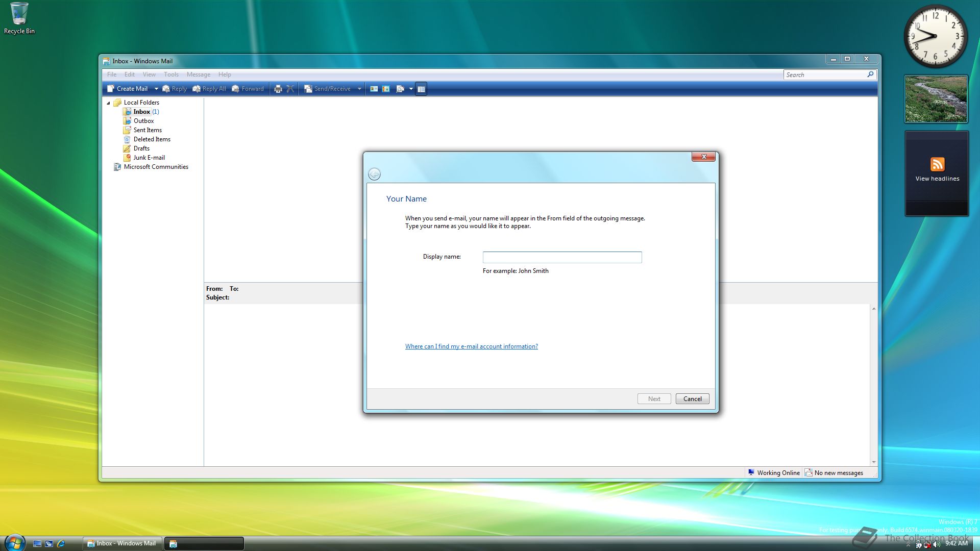Click the Cancel button in wizard
980x551 pixels.
692,399
